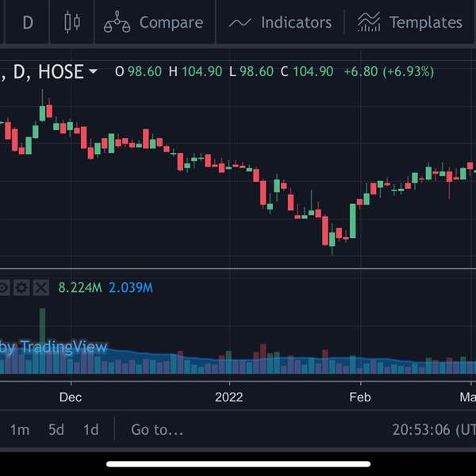Click the 2022 label on time axis
The width and height of the screenshot is (476, 476).
pos(230,397)
